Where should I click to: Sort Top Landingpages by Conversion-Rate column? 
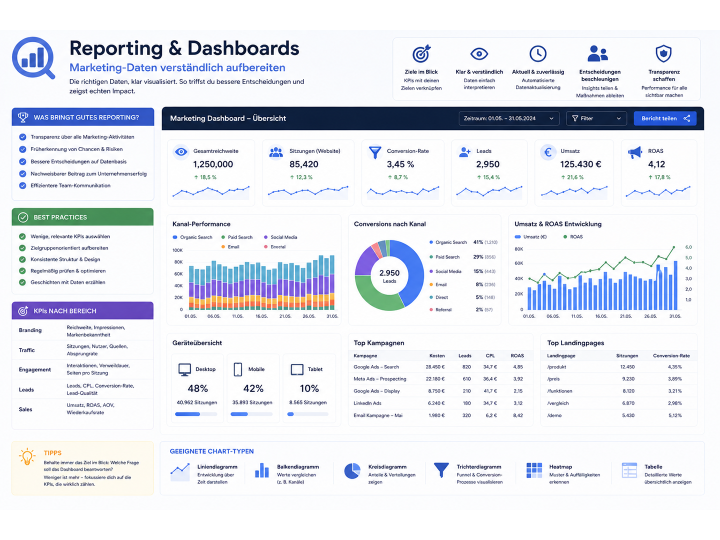(x=671, y=356)
